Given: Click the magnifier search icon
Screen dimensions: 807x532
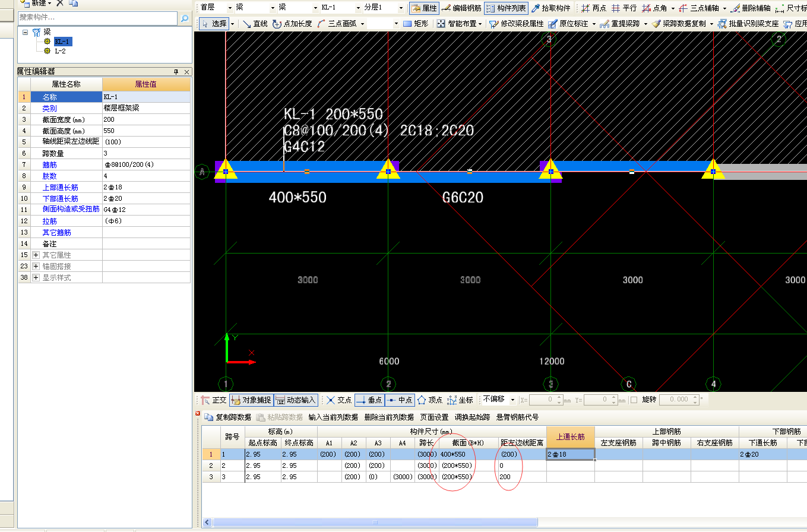Looking at the screenshot, I should coord(185,18).
